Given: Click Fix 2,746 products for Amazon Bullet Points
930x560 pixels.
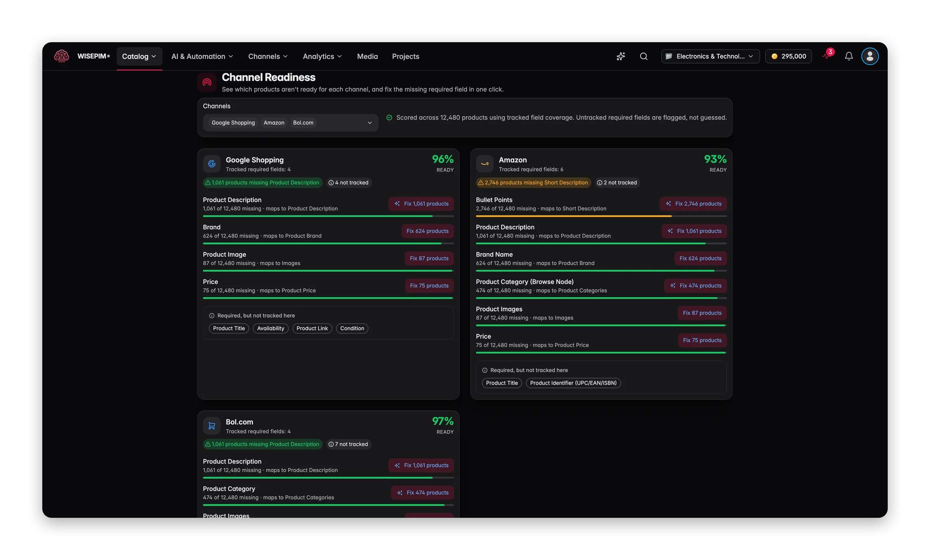Looking at the screenshot, I should point(693,203).
